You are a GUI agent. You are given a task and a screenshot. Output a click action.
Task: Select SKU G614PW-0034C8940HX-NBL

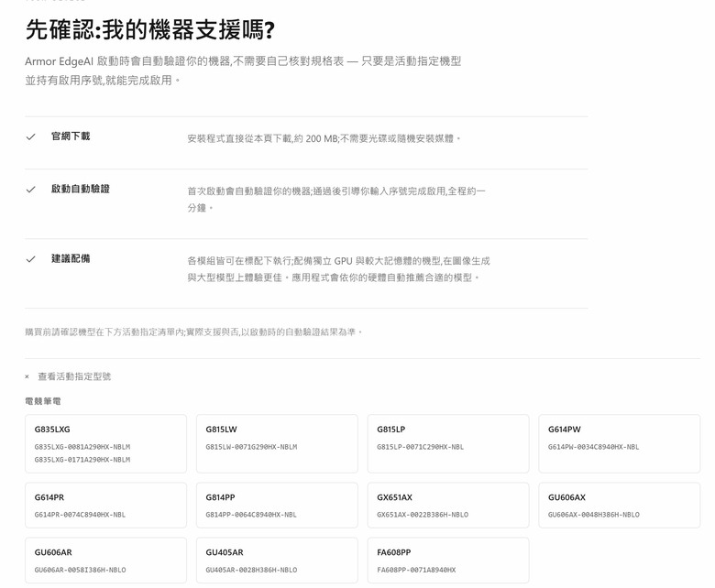tap(594, 447)
